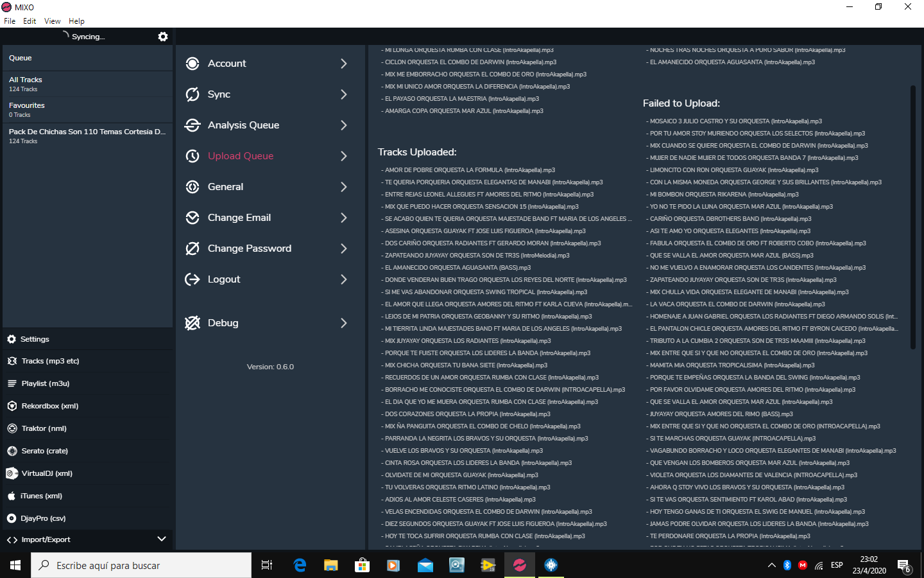Viewport: 924px width, 578px height.
Task: Collapse the Import/Export panel arrow
Action: click(162, 539)
